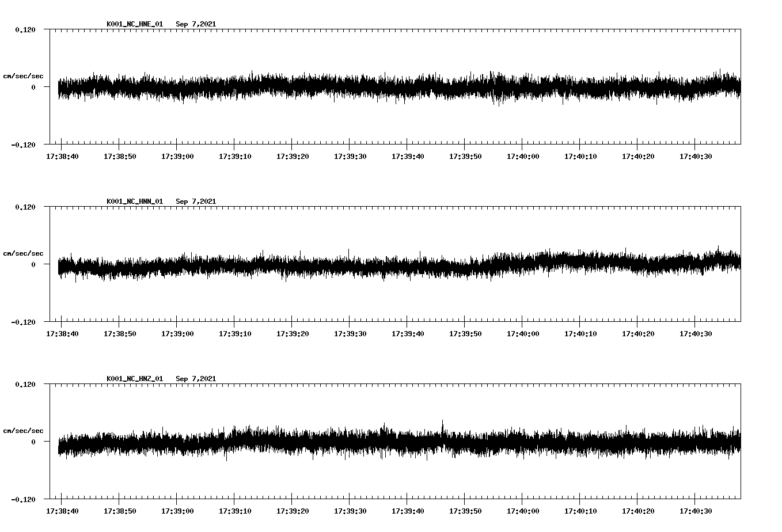Click the 17:39:20 time label under HNZ plot
This screenshot has width=782, height=532.
(x=293, y=511)
